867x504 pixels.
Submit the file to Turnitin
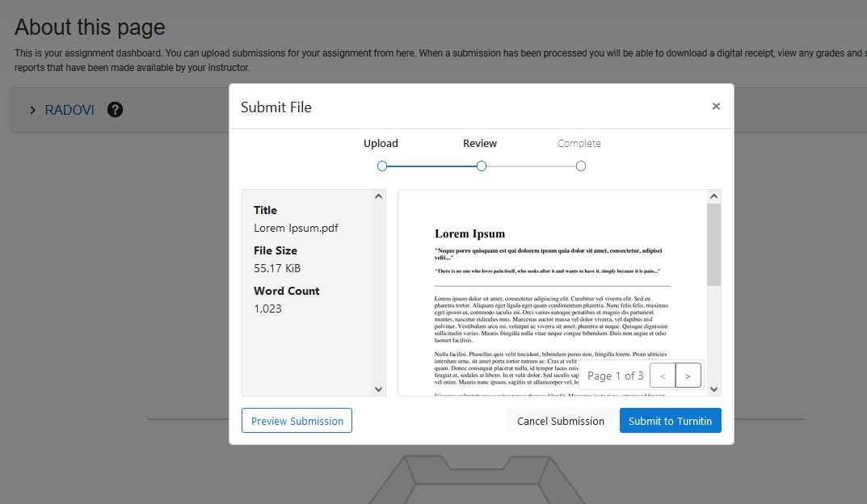tap(670, 421)
